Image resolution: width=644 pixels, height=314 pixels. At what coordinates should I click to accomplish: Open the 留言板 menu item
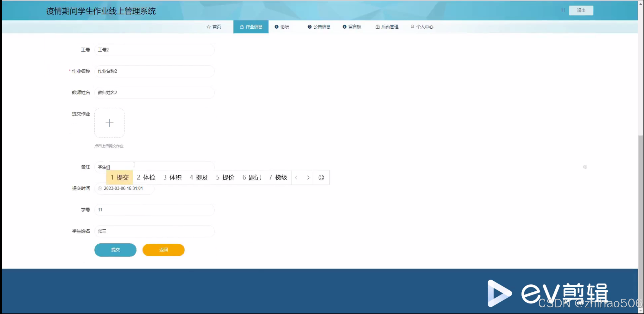coord(352,27)
